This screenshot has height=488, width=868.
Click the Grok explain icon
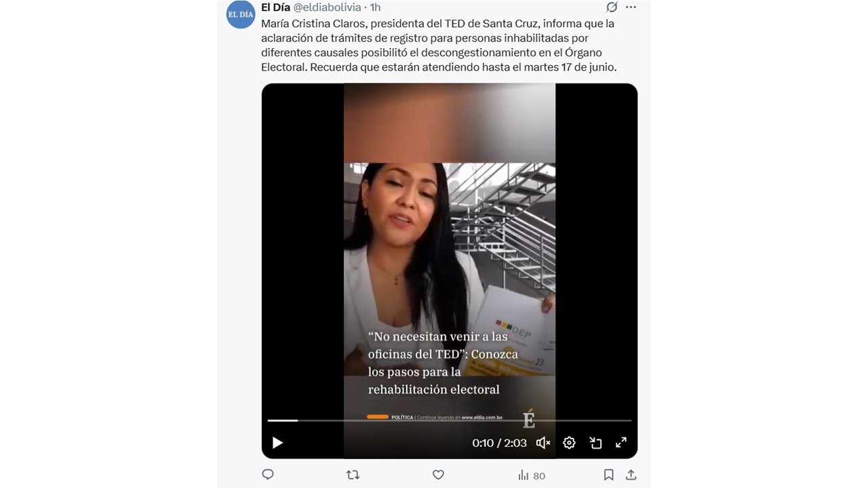click(611, 7)
